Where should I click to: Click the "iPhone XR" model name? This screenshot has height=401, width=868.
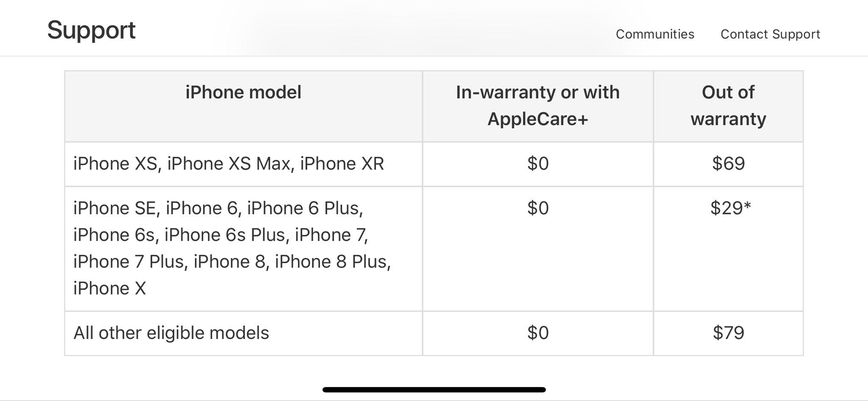pyautogui.click(x=342, y=164)
